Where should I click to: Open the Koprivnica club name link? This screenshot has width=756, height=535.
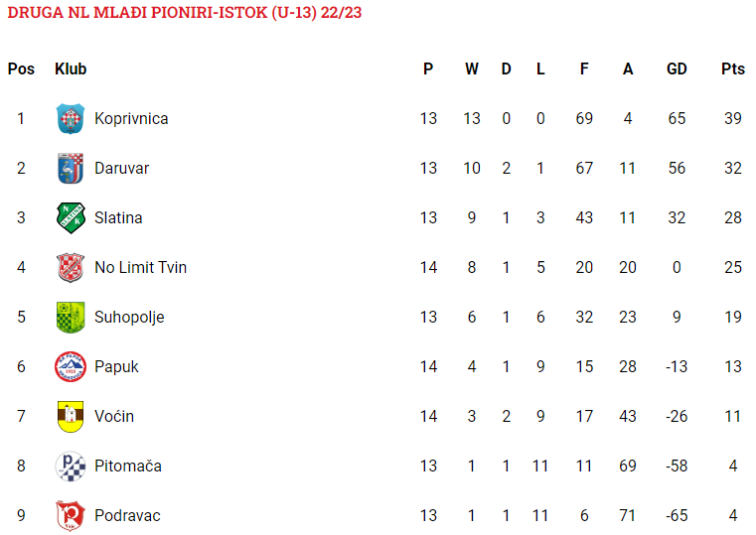(131, 118)
